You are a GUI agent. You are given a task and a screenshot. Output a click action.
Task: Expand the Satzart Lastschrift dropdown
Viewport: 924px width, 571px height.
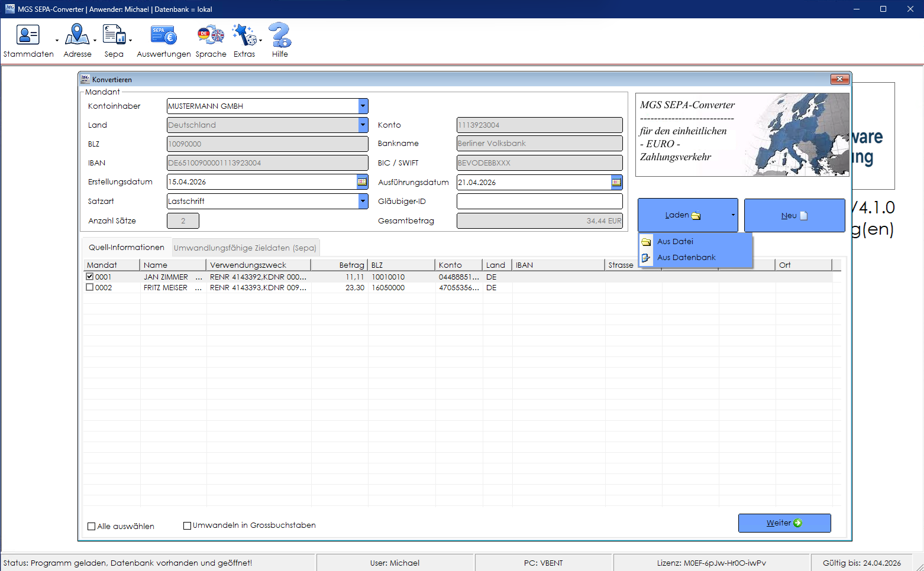[363, 202]
